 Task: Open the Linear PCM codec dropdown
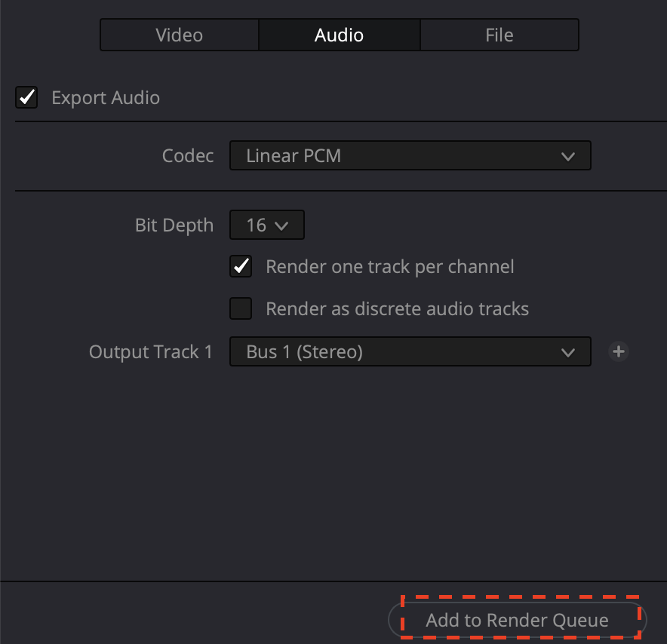pos(410,157)
